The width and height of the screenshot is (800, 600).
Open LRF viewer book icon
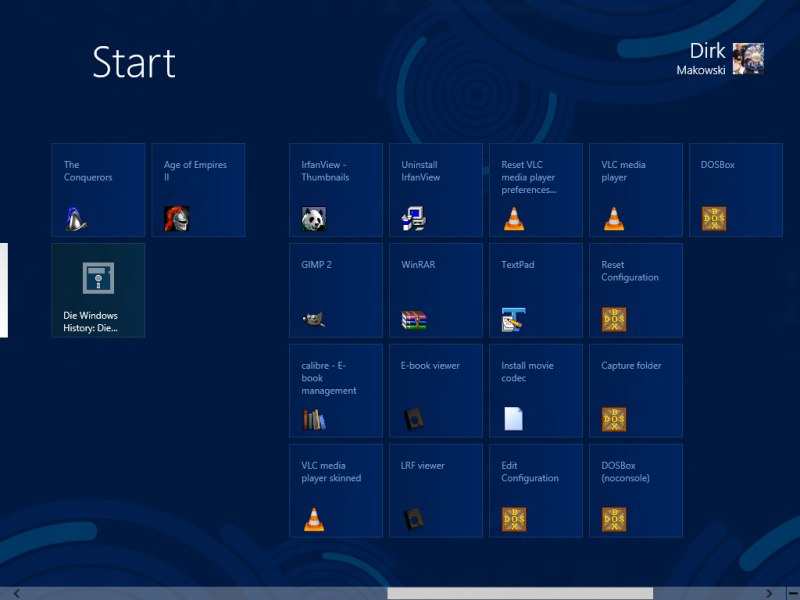click(x=414, y=519)
